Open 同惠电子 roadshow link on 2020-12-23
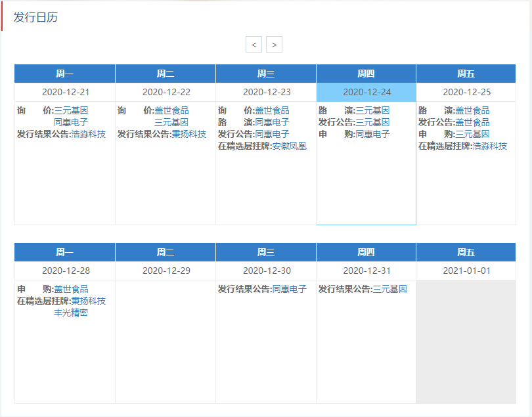532x417 pixels. 272,122
